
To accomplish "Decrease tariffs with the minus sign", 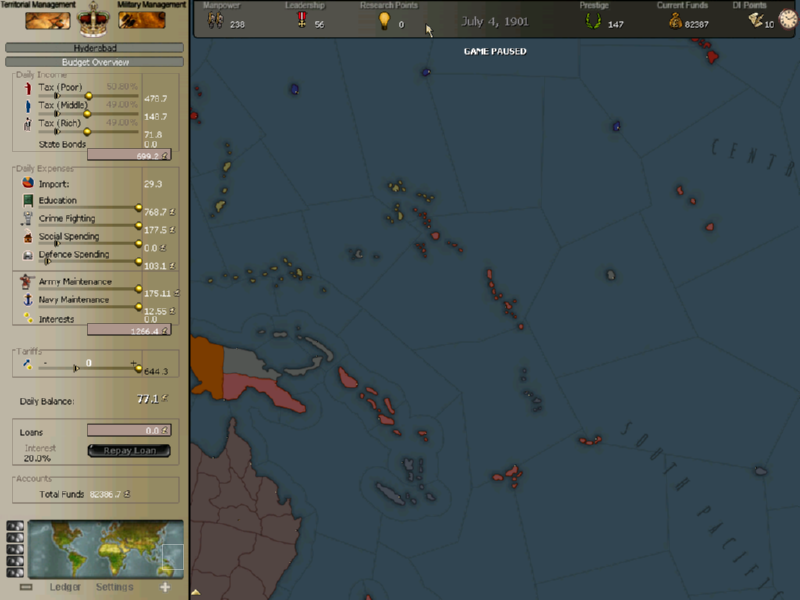I will click(x=45, y=363).
